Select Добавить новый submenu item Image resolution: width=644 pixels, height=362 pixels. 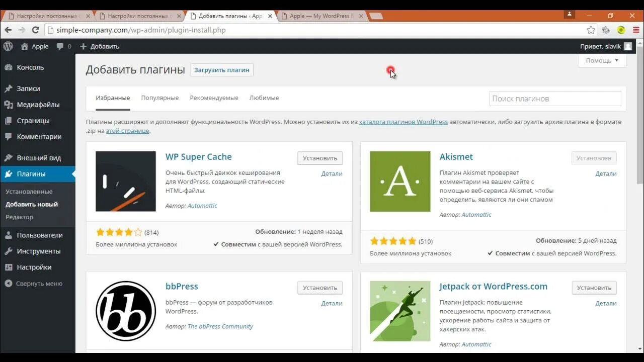point(32,204)
